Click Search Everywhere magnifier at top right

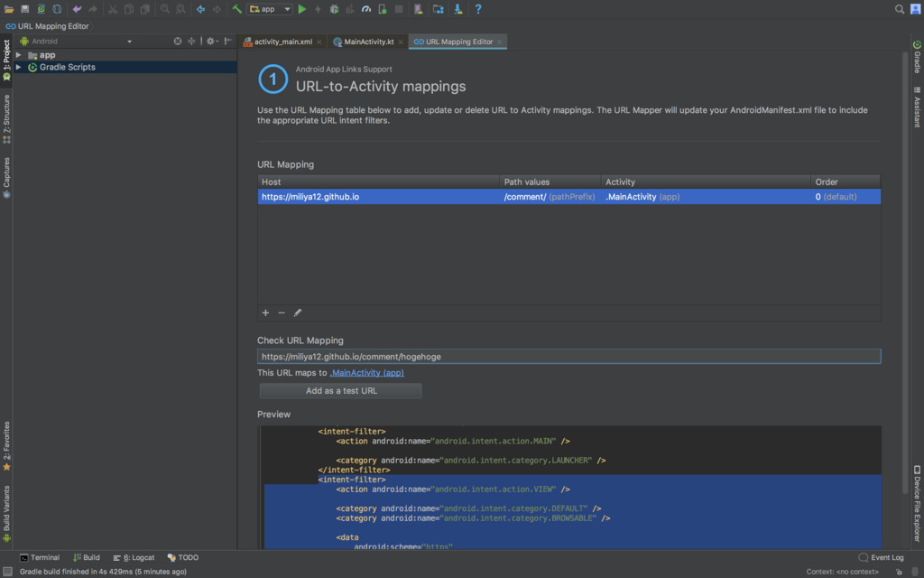point(900,9)
